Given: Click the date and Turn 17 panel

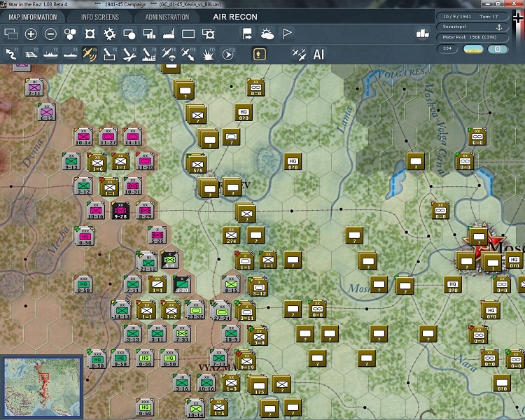Looking at the screenshot, I should (x=472, y=16).
